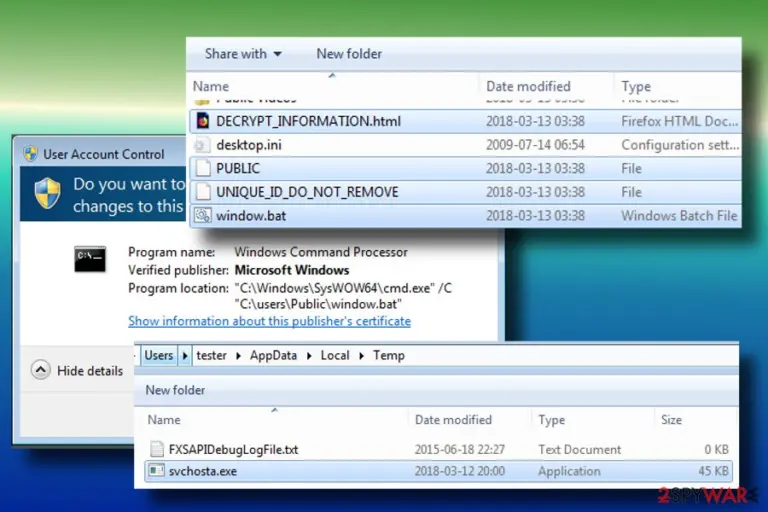
Task: Click the Temp breadcrumb segment
Action: 389,355
